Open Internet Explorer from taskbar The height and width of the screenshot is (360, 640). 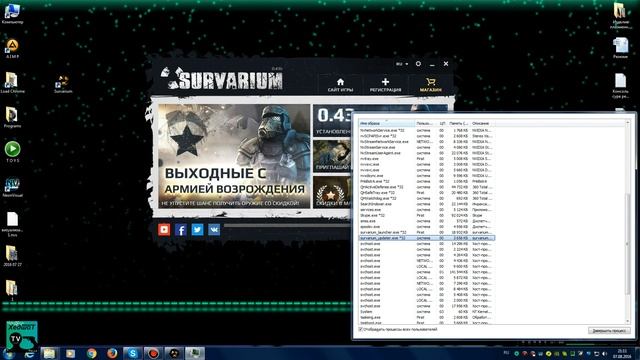(x=29, y=353)
